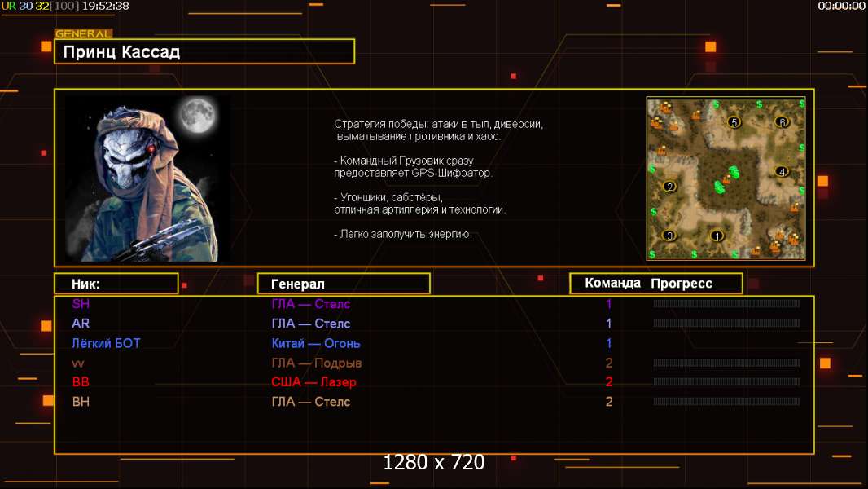This screenshot has height=489, width=868.
Task: Click team number 2 for vv
Action: pos(609,363)
